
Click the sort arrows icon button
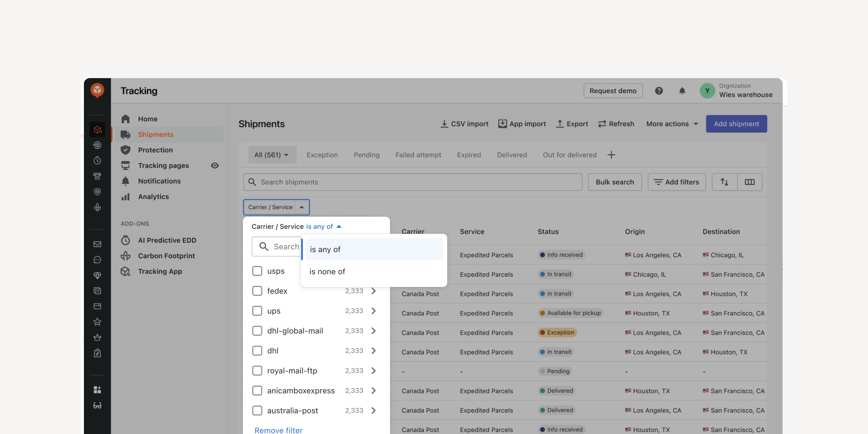724,182
